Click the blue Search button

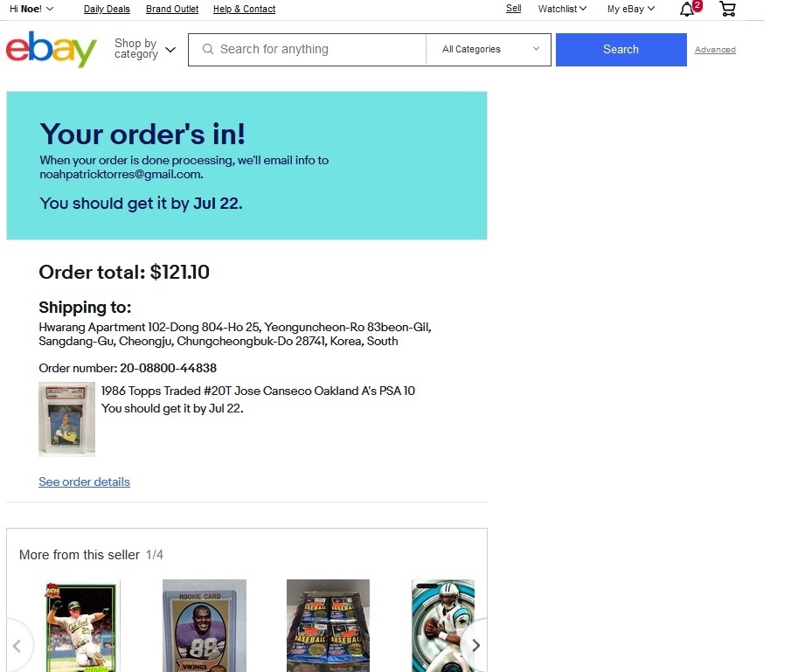pos(621,50)
